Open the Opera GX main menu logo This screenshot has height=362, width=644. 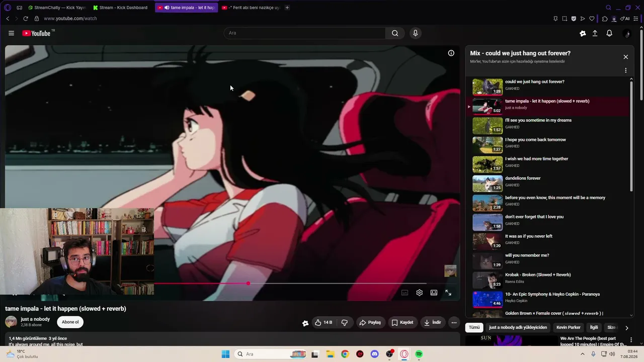8,8
